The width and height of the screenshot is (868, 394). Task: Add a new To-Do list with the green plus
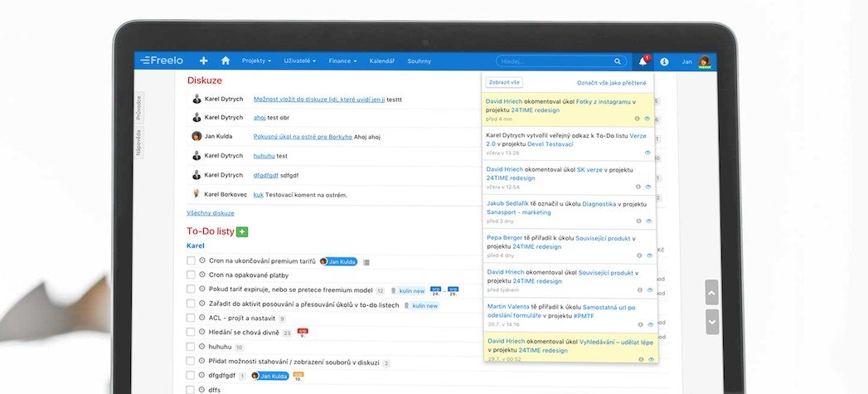coord(242,231)
